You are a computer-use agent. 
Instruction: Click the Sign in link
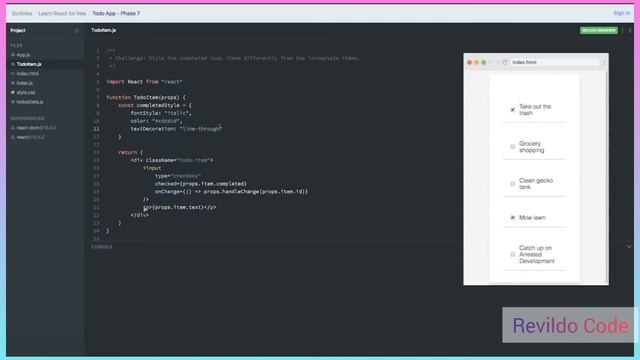point(622,13)
